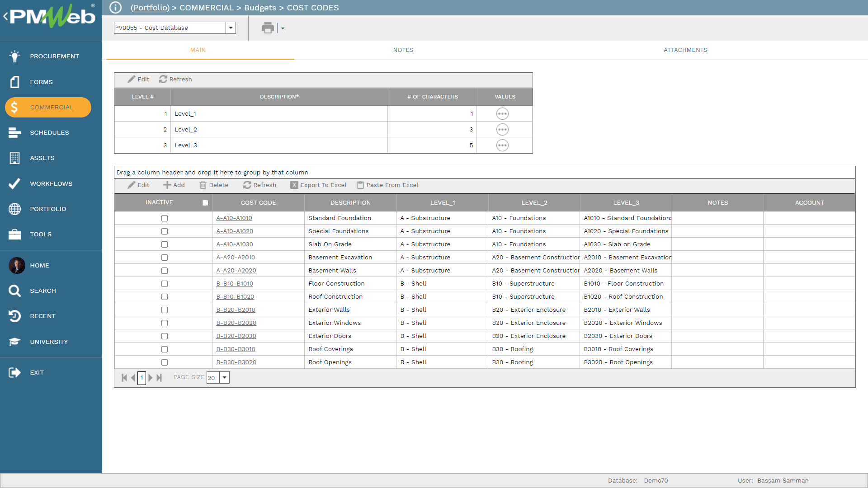Viewport: 868px width, 488px height.
Task: Click Add in cost codes toolbar
Action: (174, 185)
